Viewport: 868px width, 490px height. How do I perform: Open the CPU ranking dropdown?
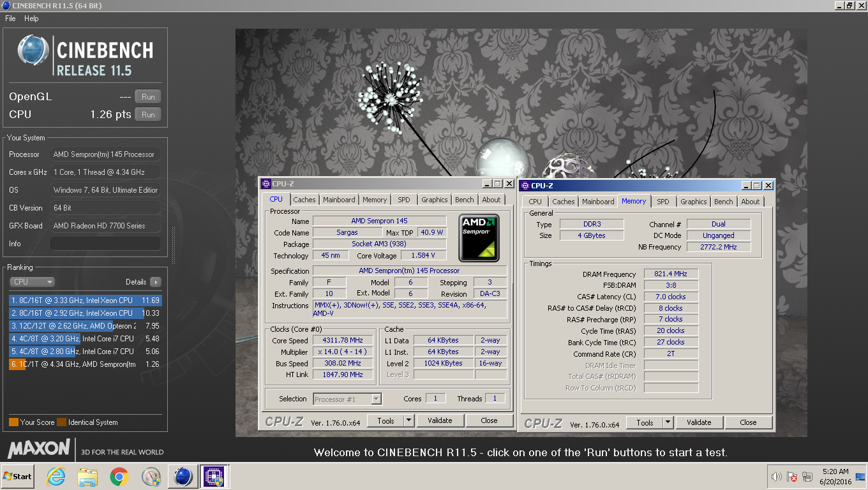click(x=32, y=282)
